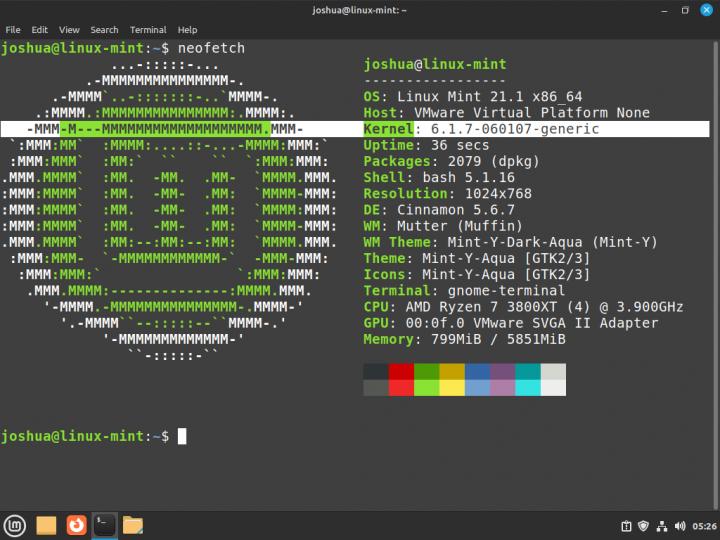Click the highlighted Kernel line in the output
720x540 pixels.
[481, 129]
